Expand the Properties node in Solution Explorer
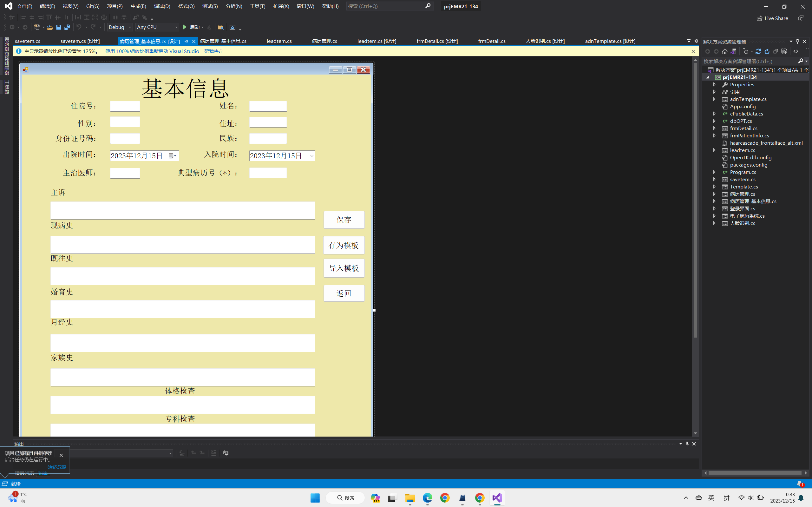This screenshot has width=812, height=507. [x=714, y=84]
